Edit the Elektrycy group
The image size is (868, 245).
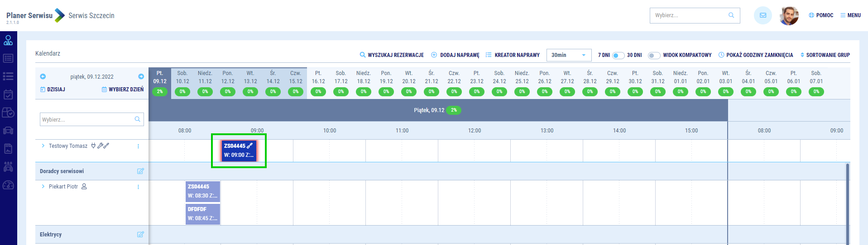pyautogui.click(x=140, y=235)
